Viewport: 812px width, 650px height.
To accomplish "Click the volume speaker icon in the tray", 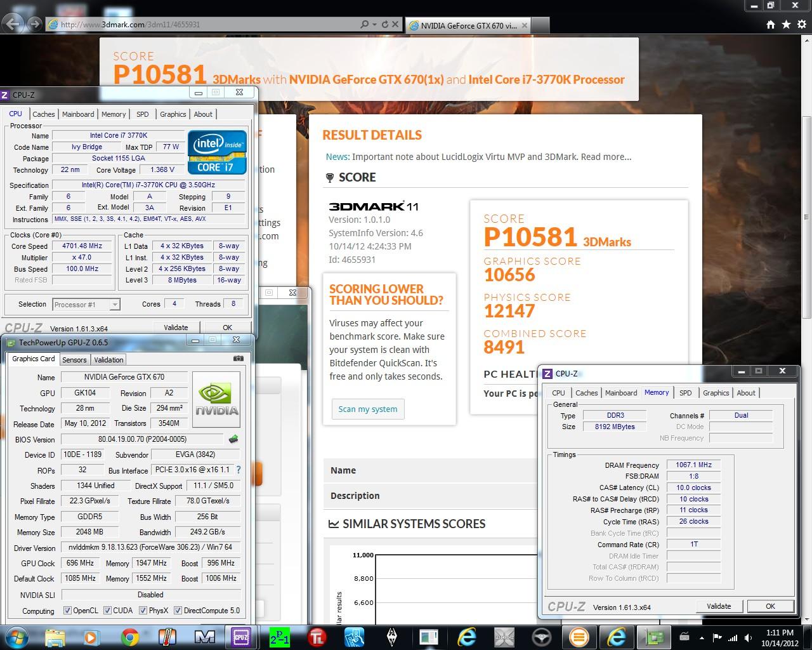I will click(750, 637).
